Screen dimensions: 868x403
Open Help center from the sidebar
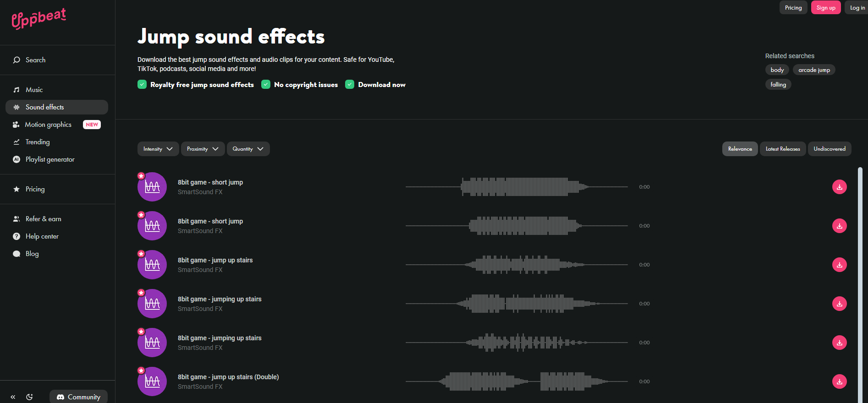click(42, 236)
